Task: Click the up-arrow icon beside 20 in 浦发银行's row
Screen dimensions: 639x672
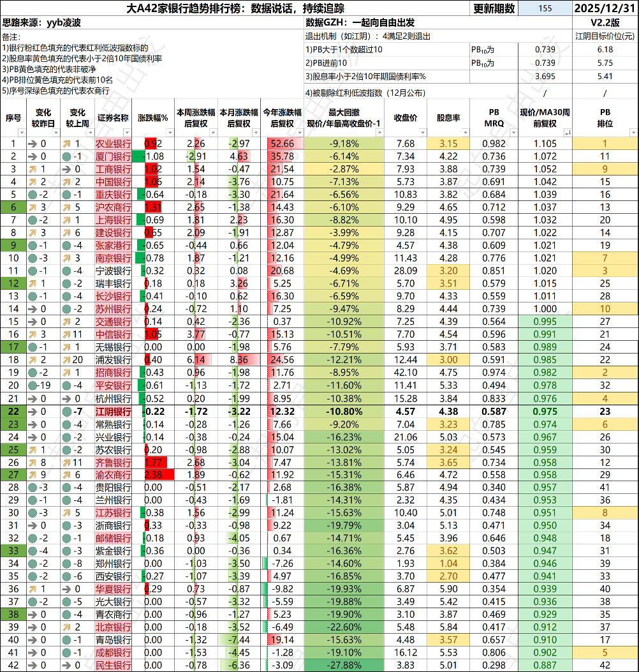Action: point(67,360)
